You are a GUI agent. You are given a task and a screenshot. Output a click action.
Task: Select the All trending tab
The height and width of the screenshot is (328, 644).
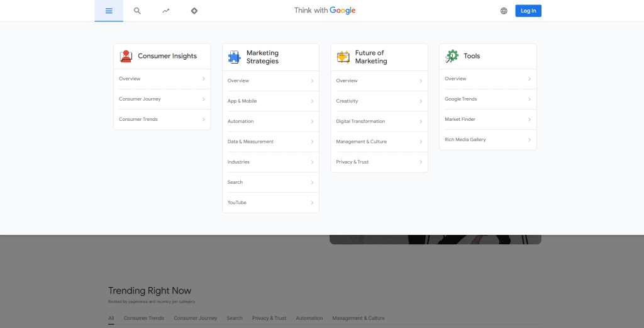[x=111, y=318]
